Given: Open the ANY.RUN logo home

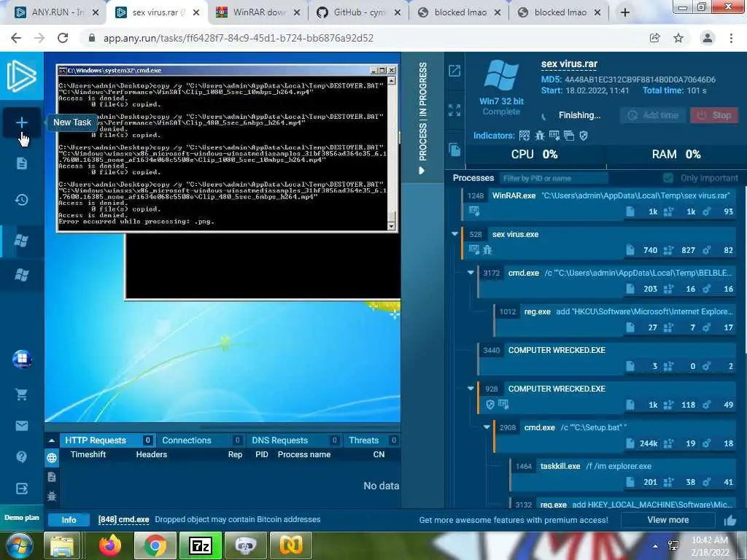Looking at the screenshot, I should tap(21, 76).
